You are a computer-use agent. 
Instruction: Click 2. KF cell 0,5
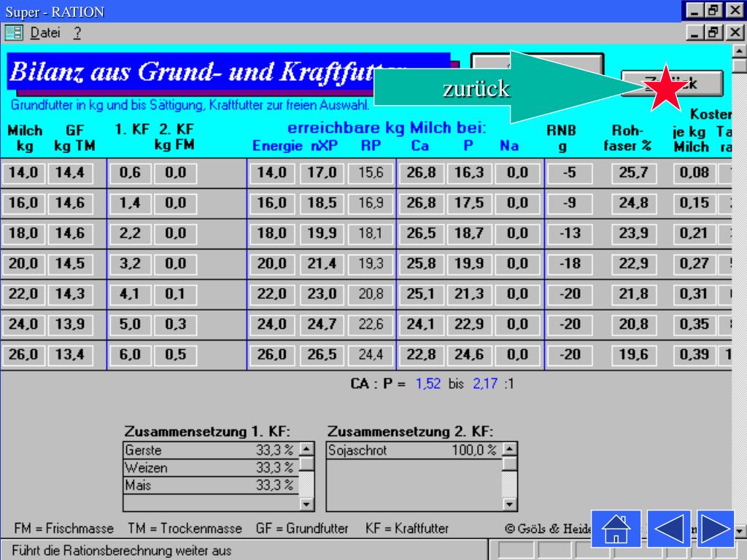[175, 355]
